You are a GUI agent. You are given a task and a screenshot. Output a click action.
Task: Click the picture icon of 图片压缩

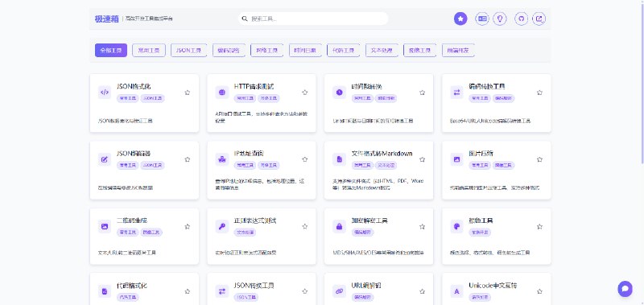click(x=456, y=159)
